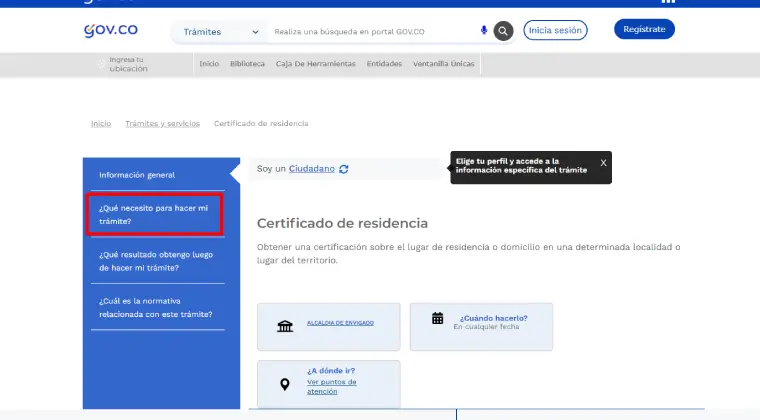Click the Regístrate button
This screenshot has width=760, height=420.
click(644, 29)
